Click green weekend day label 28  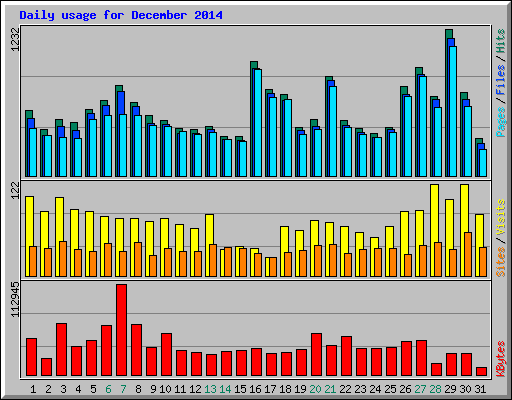click(435, 389)
